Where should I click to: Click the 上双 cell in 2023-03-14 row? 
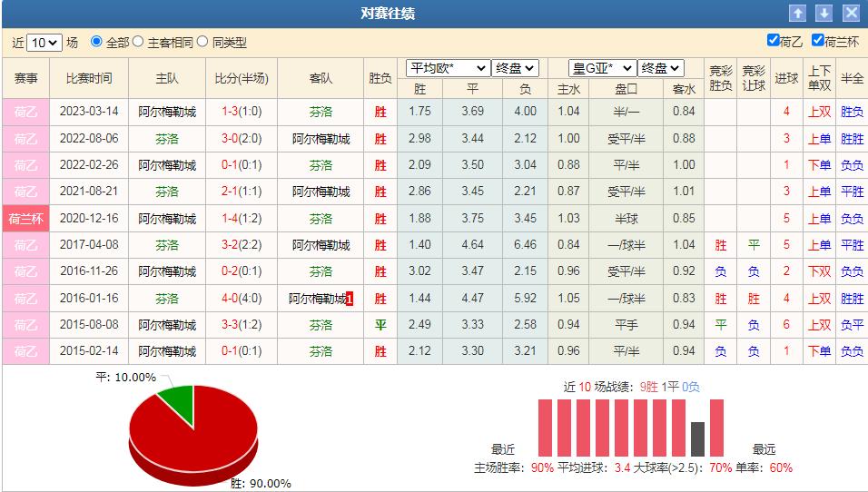pyautogui.click(x=819, y=112)
